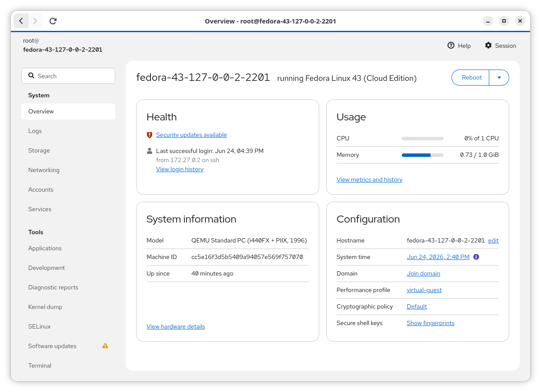
Task: Click Show fingerprints for SSH keys
Action: (431, 323)
